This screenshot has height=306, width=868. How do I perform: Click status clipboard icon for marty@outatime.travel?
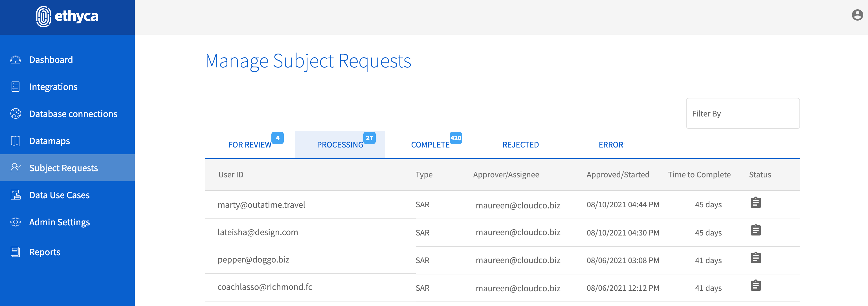755,202
